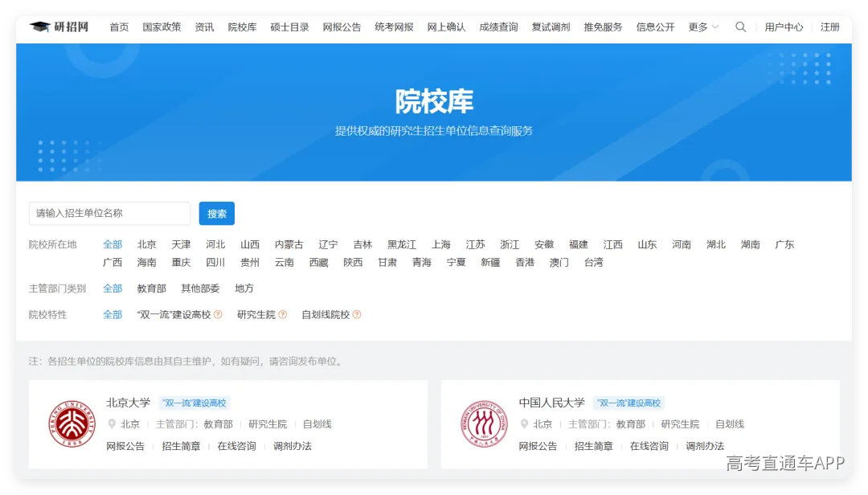Open 网报公告 in top navigation
This screenshot has height=495, width=868.
[342, 27]
